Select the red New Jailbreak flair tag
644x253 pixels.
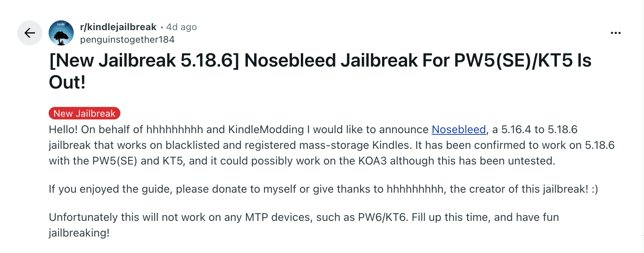[x=84, y=114]
